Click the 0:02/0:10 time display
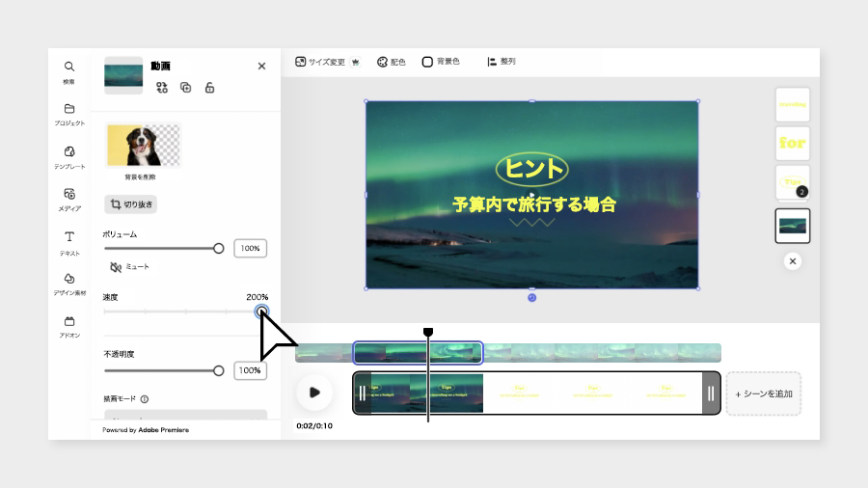 click(314, 426)
